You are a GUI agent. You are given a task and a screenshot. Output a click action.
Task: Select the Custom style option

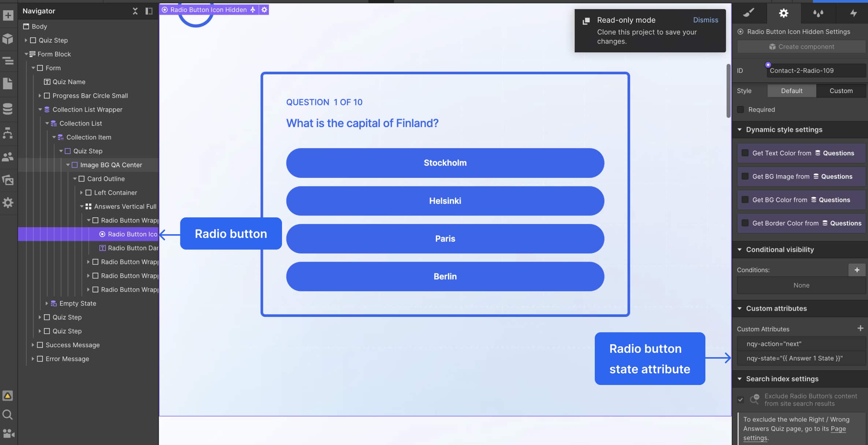841,91
